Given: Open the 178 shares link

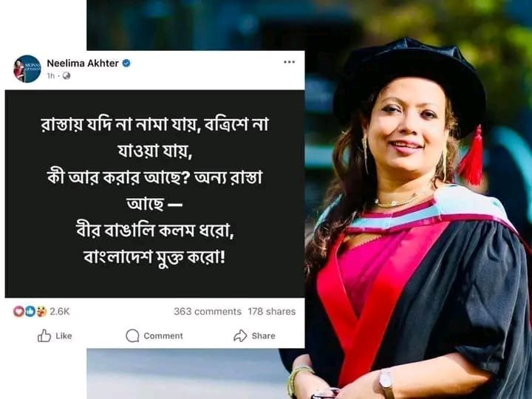Looking at the screenshot, I should 272,312.
